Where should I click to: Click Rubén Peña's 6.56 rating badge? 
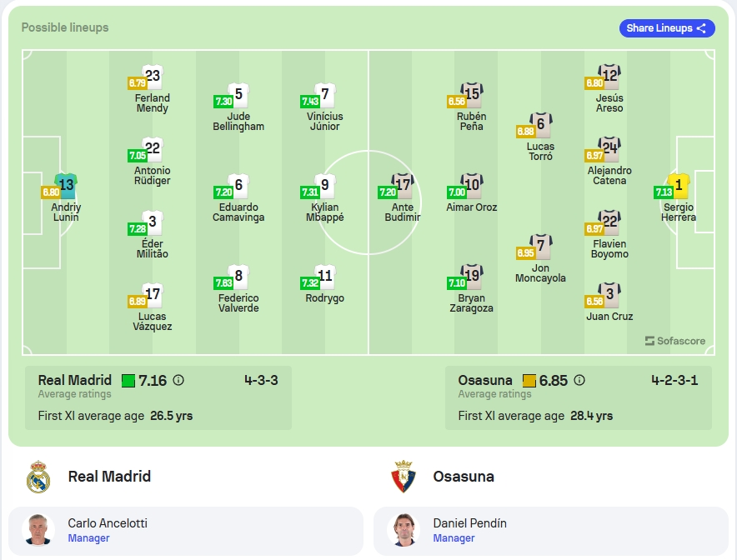pos(456,101)
